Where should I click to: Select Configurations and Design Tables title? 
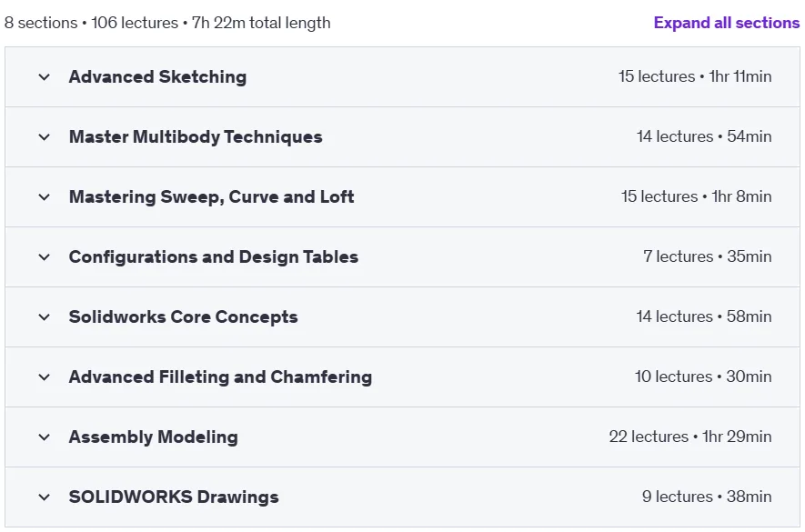(x=214, y=257)
